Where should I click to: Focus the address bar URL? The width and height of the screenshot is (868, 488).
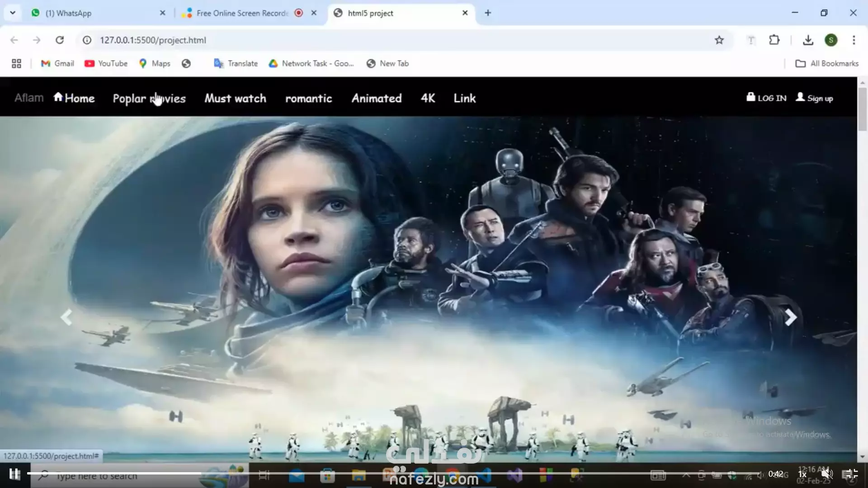pos(153,40)
